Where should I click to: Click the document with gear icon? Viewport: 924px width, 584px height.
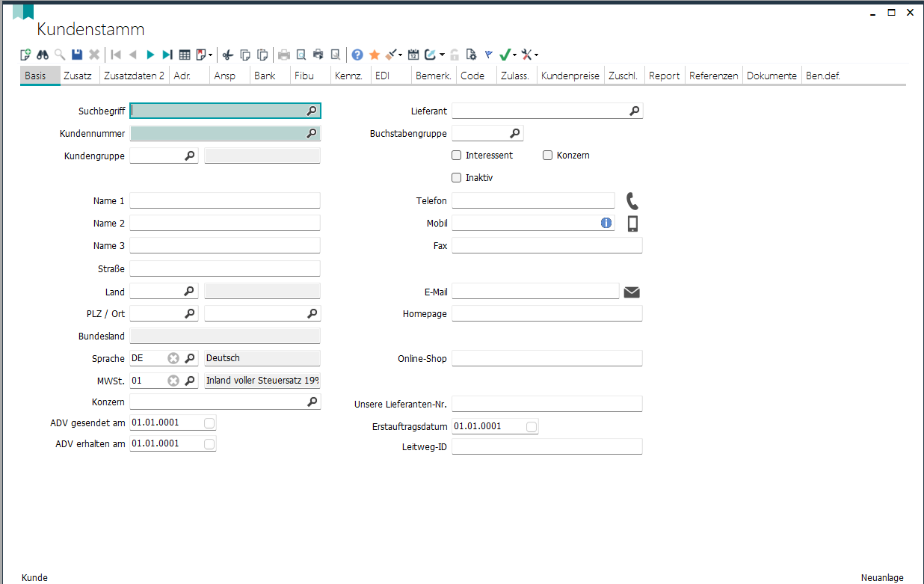click(471, 55)
